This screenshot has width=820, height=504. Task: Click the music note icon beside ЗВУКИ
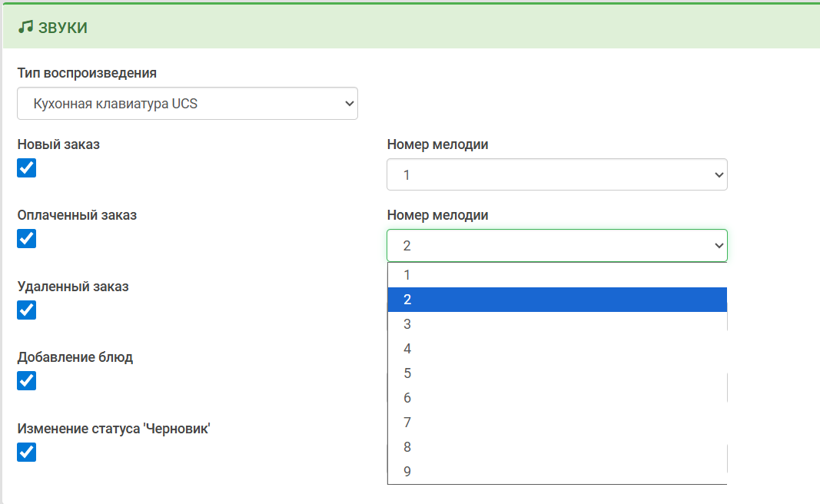(x=25, y=27)
